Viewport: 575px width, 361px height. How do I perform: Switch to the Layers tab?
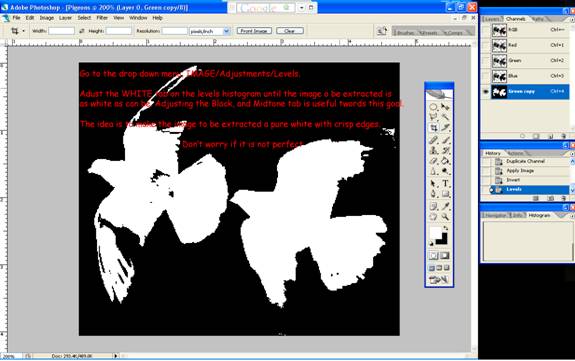pyautogui.click(x=491, y=19)
